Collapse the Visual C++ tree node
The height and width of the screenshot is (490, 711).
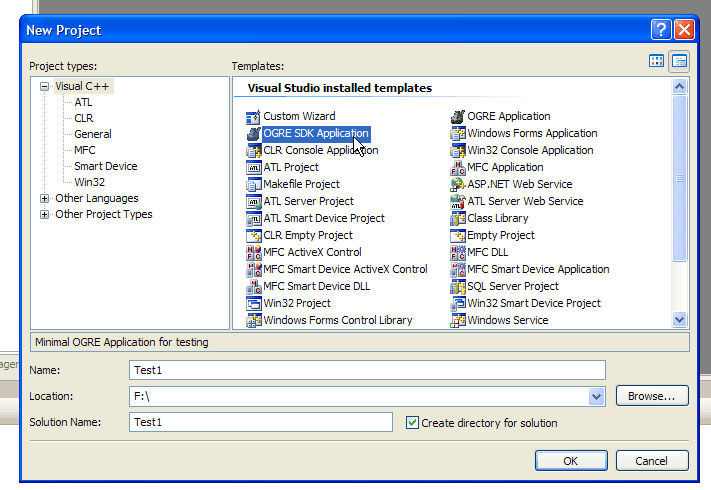click(44, 87)
